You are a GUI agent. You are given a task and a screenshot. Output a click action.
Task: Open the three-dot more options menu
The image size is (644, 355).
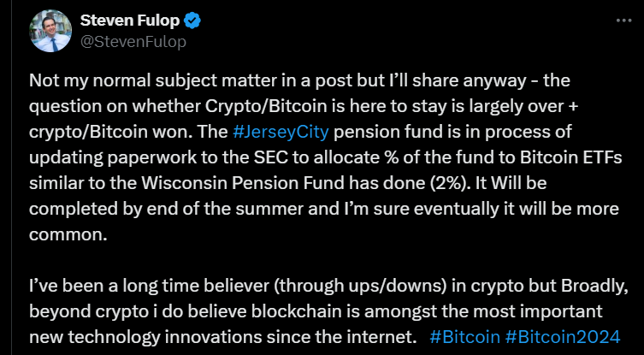tap(623, 21)
